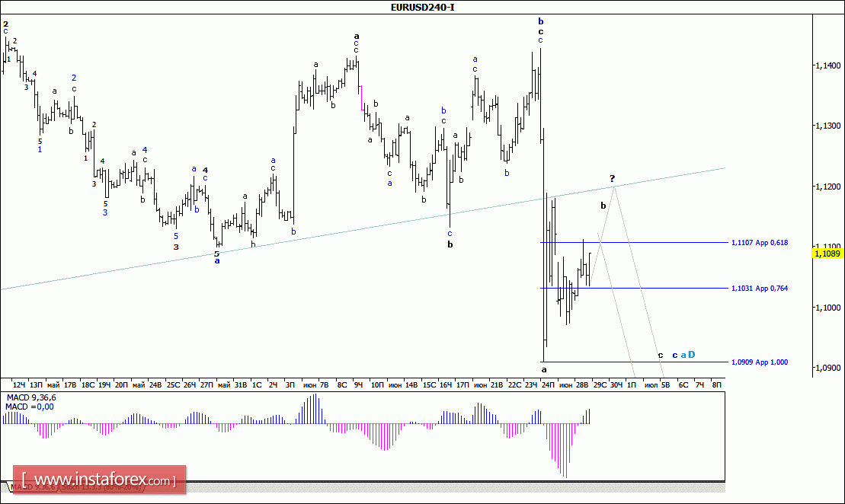Image resolution: width=845 pixels, height=504 pixels.
Task: Select the 1С date on time axis
Action: point(257,384)
